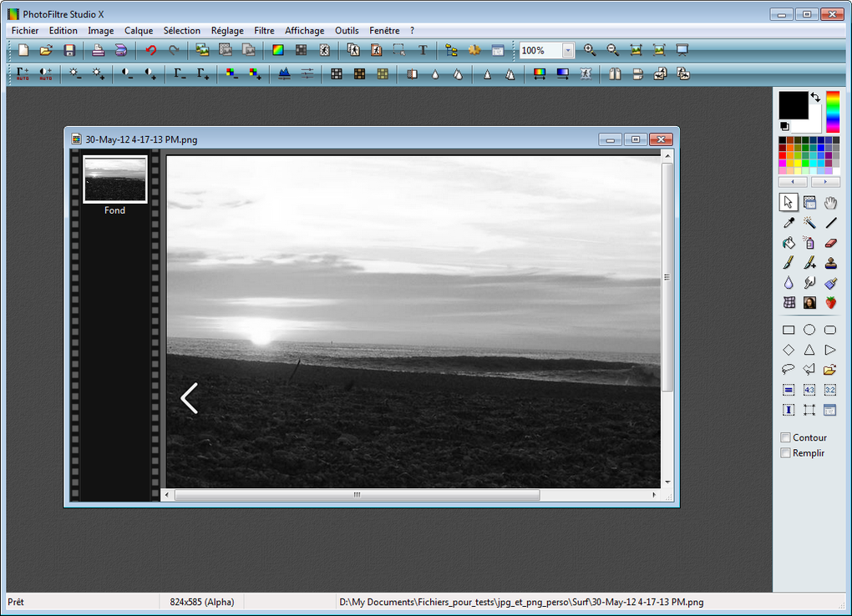Choose the red swatch in the palette
Screen dimensions: 852x616
783,155
